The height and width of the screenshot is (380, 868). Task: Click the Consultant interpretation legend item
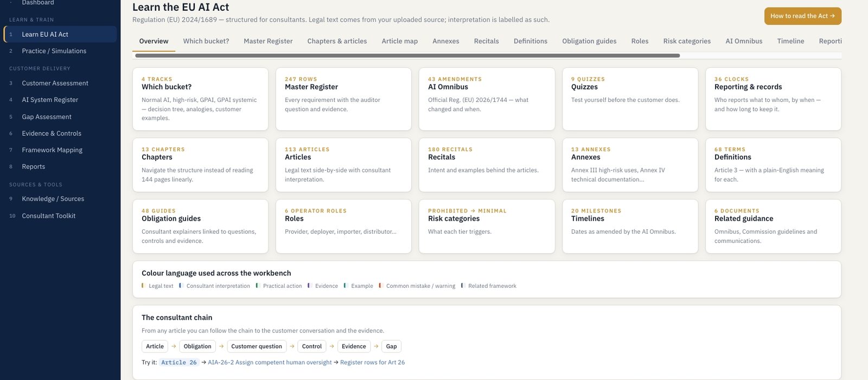tap(215, 286)
